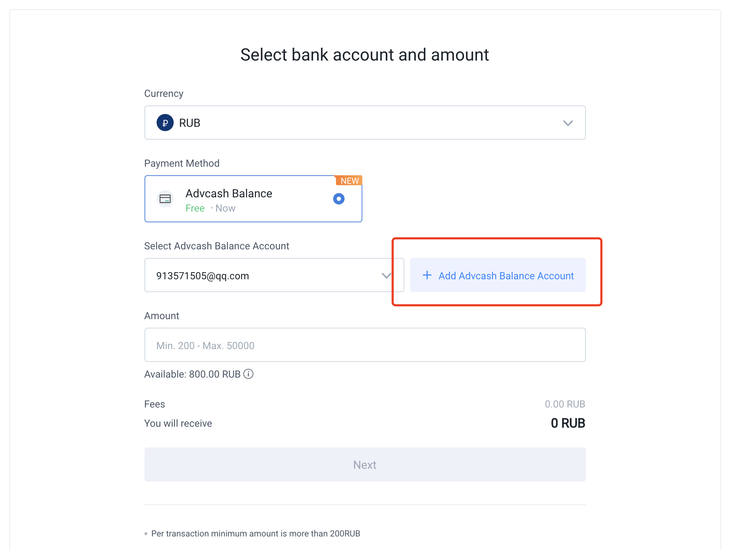Image resolution: width=756 pixels, height=550 pixels.
Task: Click the Advcash Balance title text
Action: (x=229, y=193)
